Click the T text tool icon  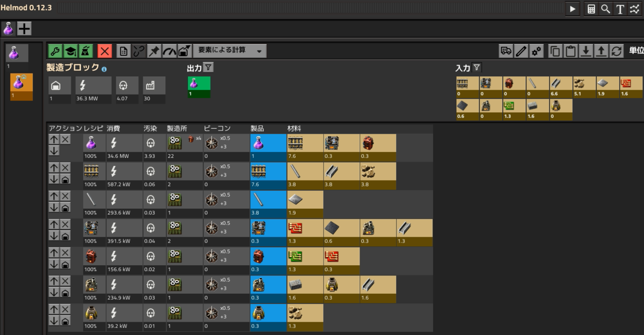coord(620,9)
